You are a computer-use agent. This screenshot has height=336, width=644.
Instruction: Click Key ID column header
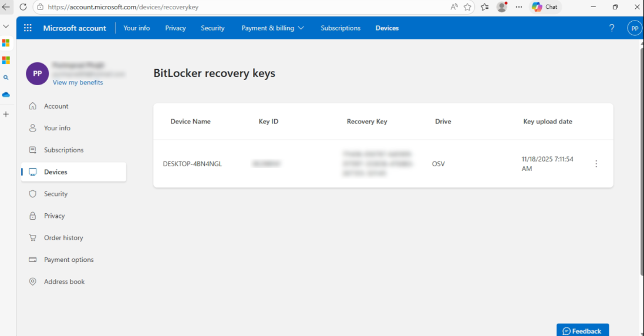pyautogui.click(x=269, y=122)
